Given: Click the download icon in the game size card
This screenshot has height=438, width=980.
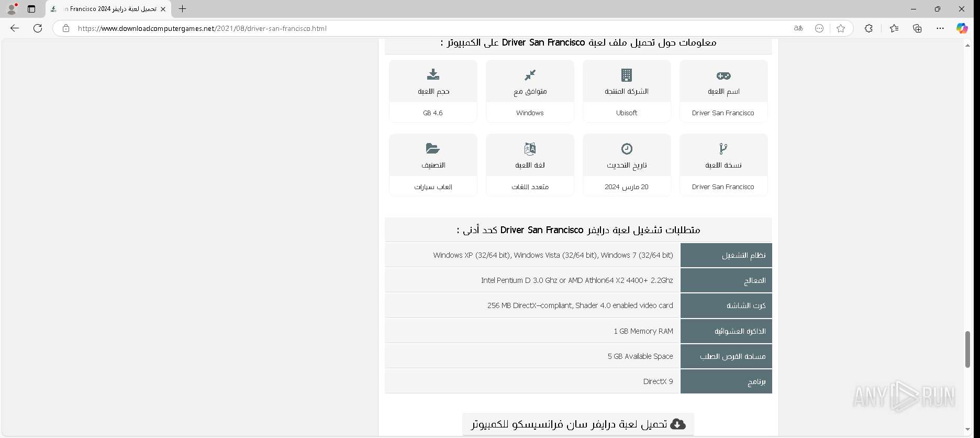Looking at the screenshot, I should pyautogui.click(x=433, y=74).
